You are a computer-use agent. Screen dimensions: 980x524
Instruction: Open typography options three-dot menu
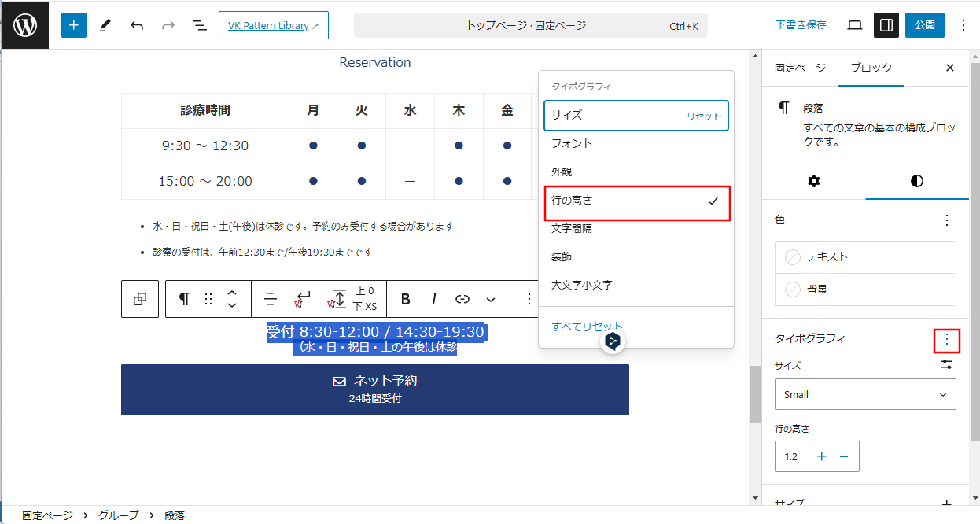click(x=947, y=340)
